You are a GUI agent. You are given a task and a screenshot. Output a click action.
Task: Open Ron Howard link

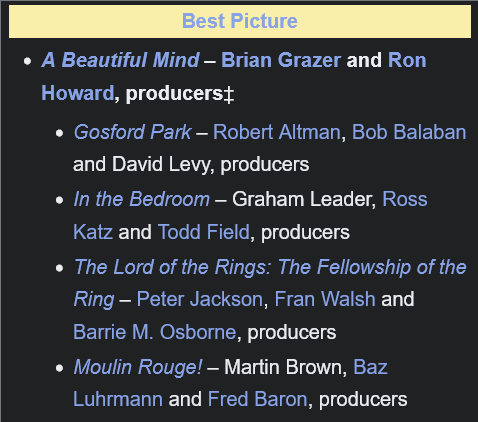point(407,60)
